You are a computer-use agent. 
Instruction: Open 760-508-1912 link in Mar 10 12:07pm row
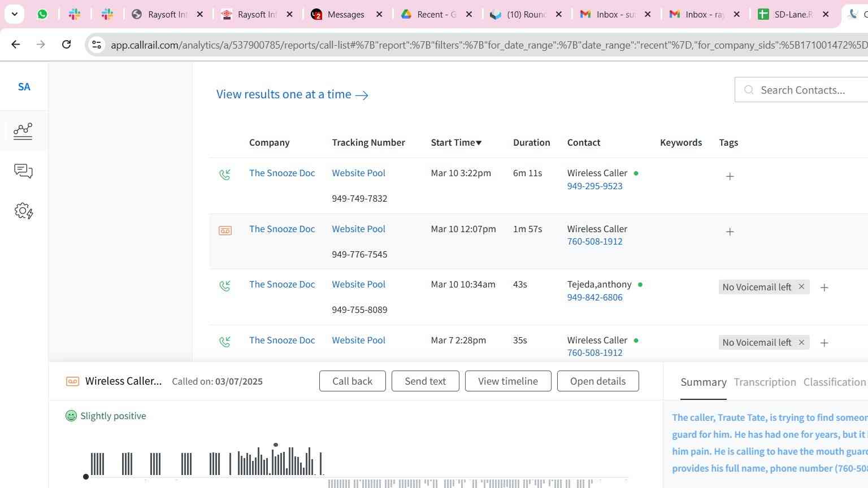(x=594, y=241)
